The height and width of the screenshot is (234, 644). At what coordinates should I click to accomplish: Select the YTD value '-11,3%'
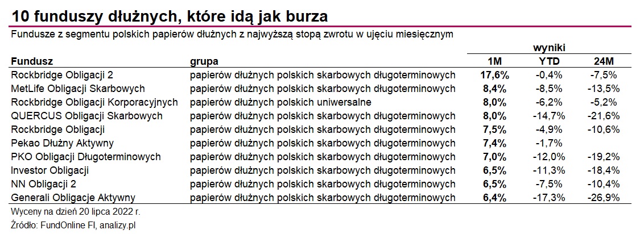[x=550, y=170]
